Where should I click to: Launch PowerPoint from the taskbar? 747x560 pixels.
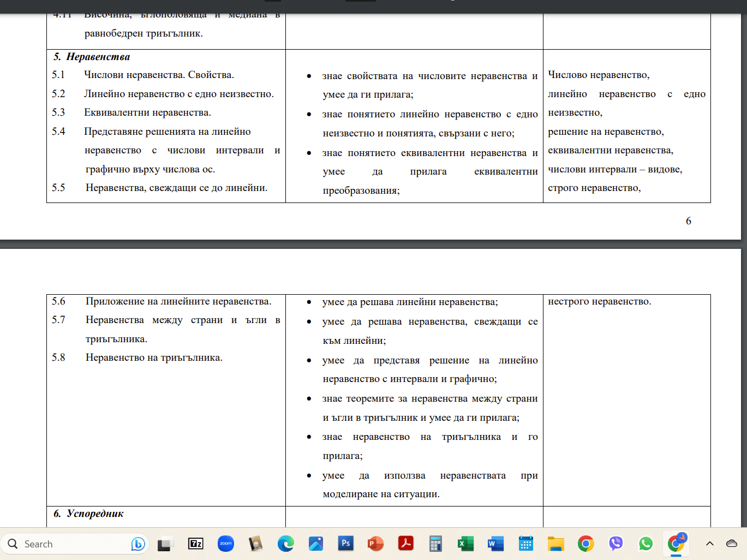(x=375, y=544)
